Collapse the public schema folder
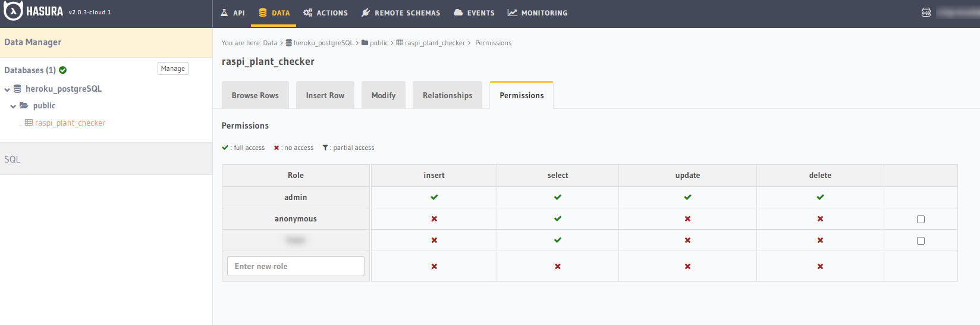Image resolution: width=980 pixels, height=325 pixels. click(13, 107)
